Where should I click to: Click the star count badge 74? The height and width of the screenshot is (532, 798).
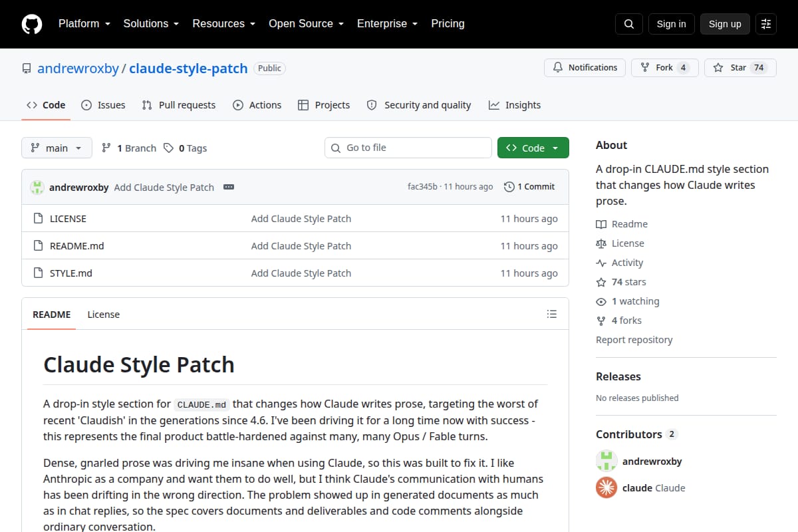(x=759, y=68)
